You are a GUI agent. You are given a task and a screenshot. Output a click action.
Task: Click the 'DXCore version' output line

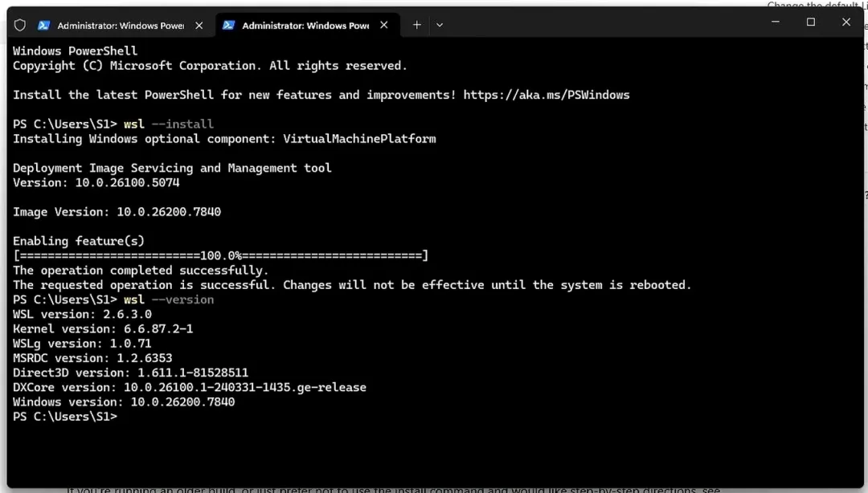[190, 387]
